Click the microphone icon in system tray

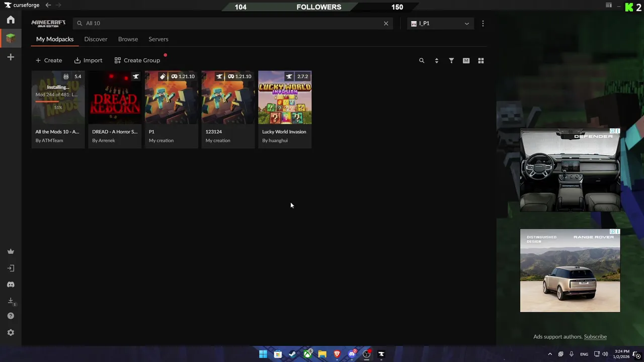tap(572, 354)
